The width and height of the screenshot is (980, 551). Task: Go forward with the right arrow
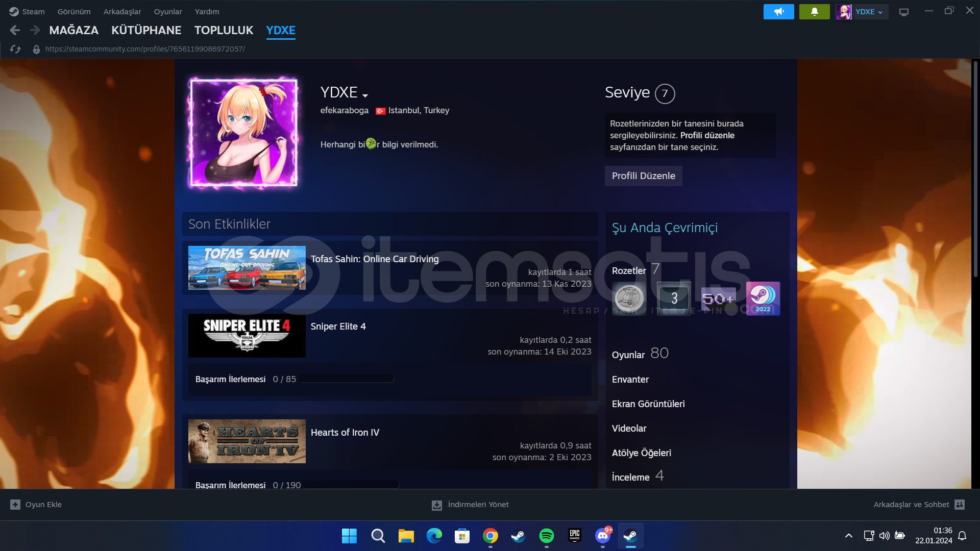coord(35,31)
